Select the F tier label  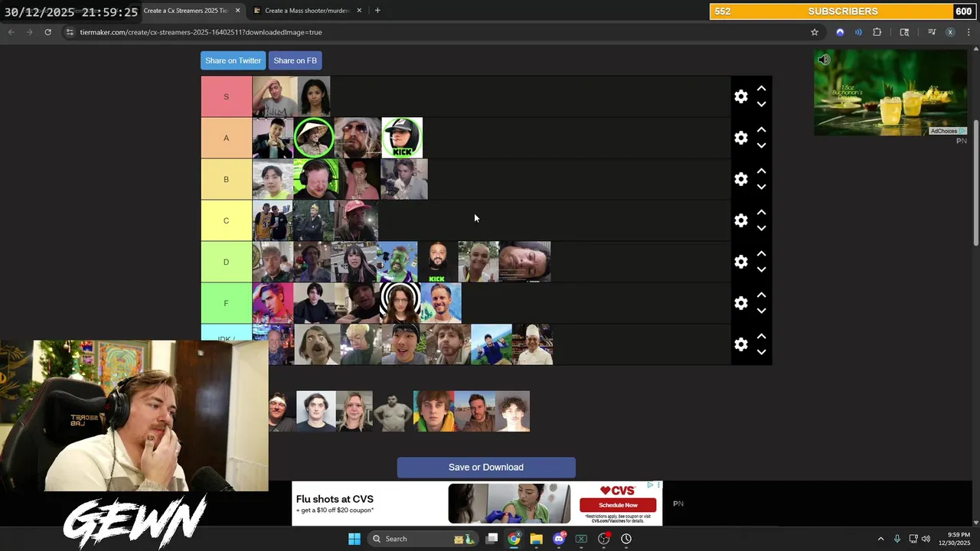coord(226,303)
